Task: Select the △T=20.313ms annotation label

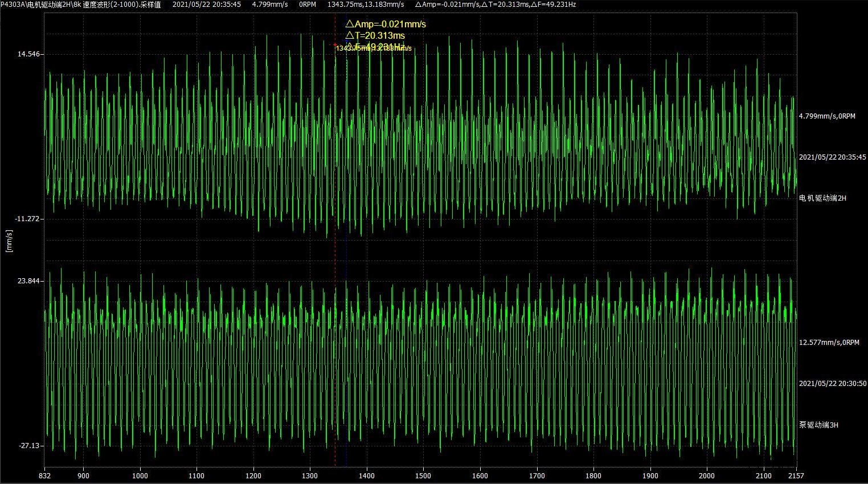Action: [375, 36]
